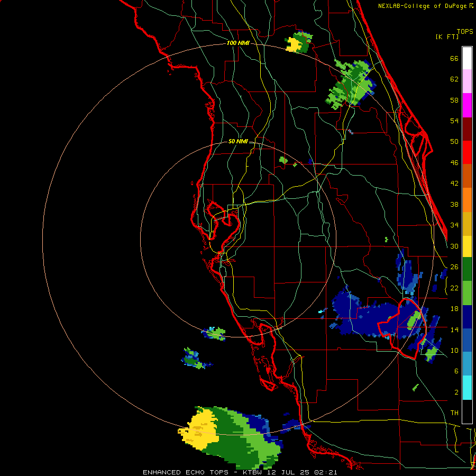Click the 22 legend value
476x476 pixels.
(x=454, y=288)
